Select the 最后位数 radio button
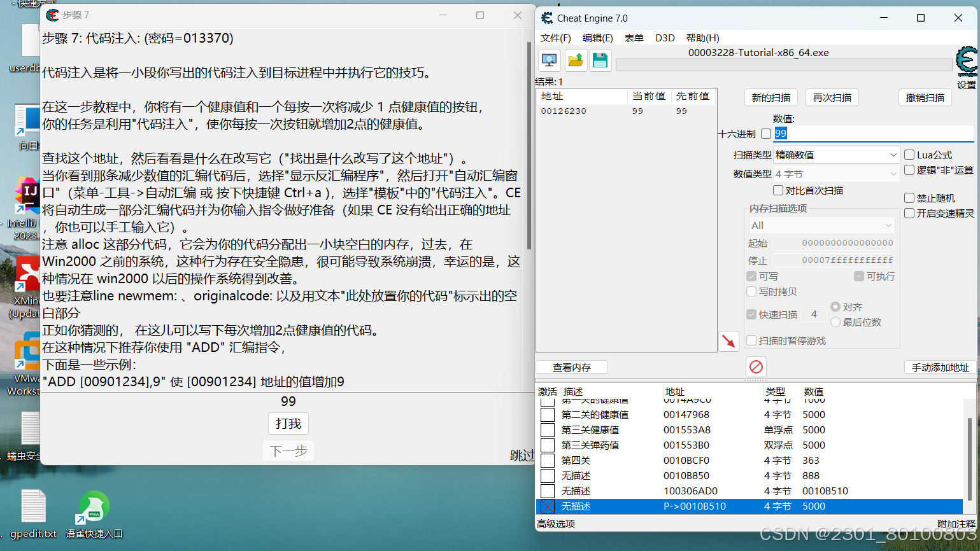The image size is (980, 551). (835, 322)
